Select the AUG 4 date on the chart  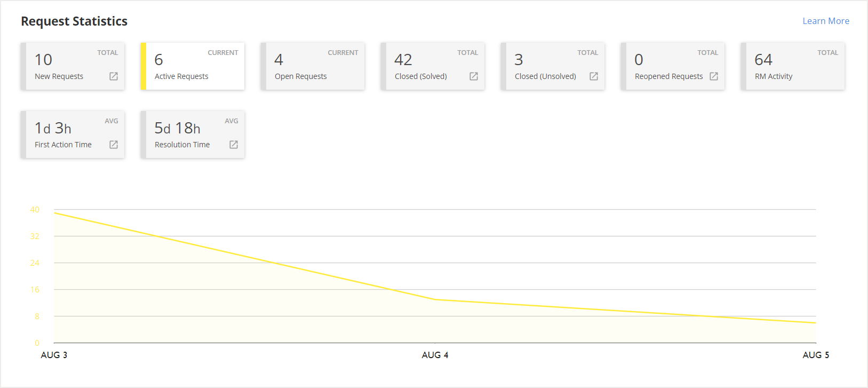(x=435, y=355)
